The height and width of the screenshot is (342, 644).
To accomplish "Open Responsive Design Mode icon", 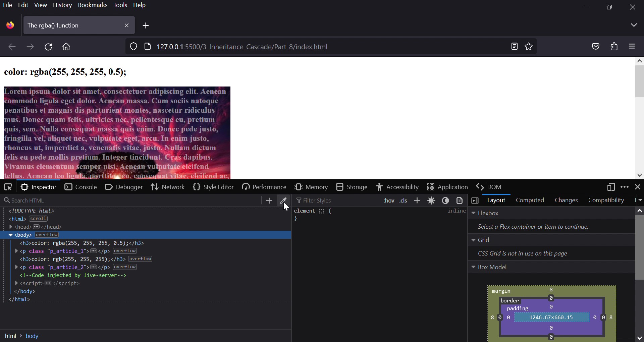I will point(611,187).
